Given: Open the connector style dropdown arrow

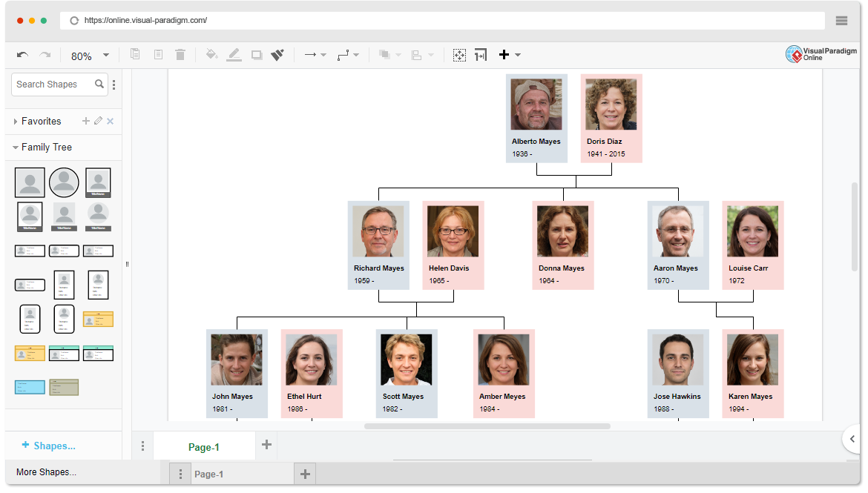Looking at the screenshot, I should (x=355, y=54).
